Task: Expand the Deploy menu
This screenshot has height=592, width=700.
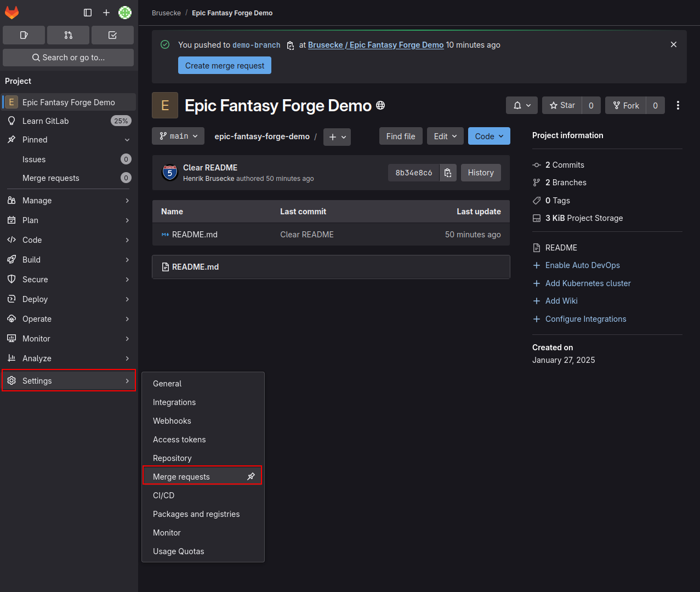Action: (69, 299)
